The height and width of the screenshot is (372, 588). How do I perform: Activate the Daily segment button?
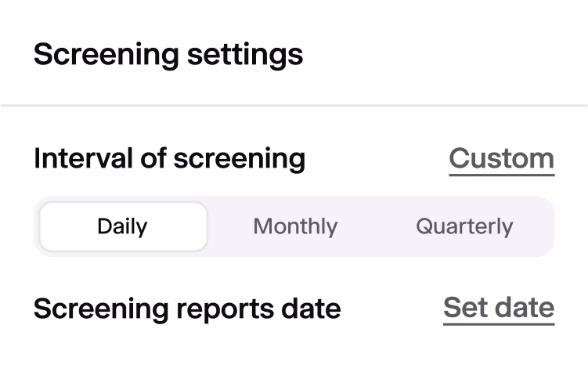(x=123, y=226)
